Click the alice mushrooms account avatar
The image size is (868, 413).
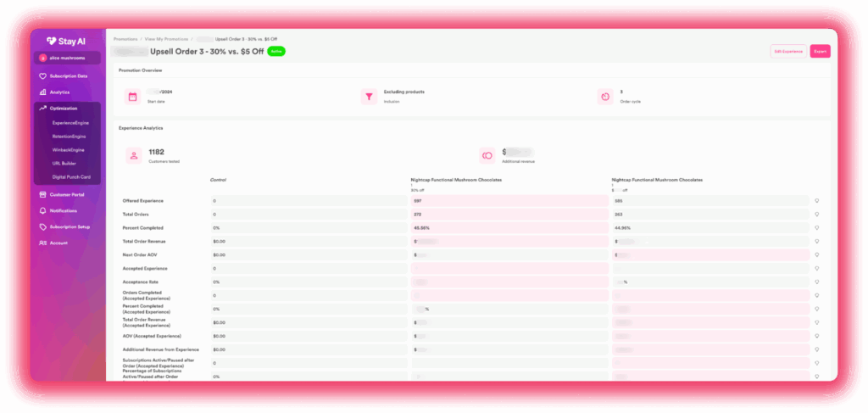click(42, 58)
